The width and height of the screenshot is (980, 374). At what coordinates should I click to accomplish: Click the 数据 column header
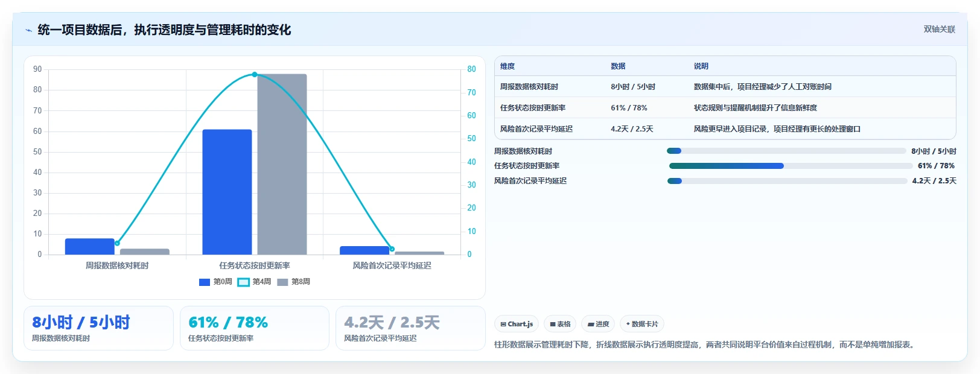coord(618,66)
